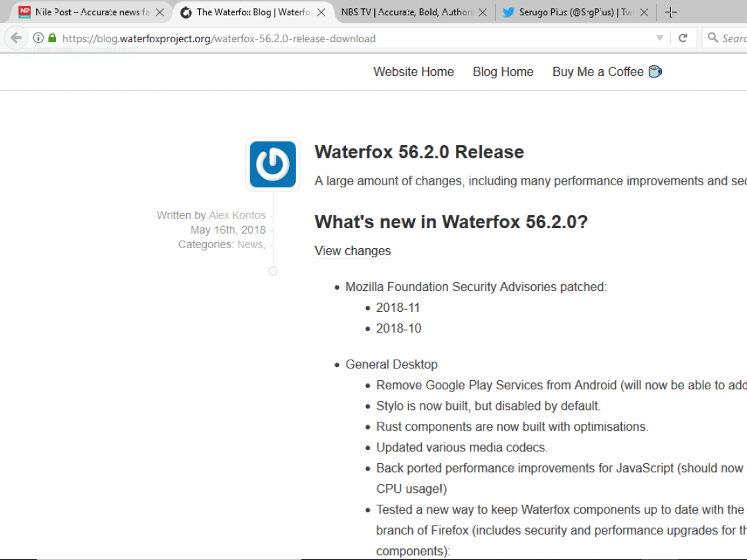Click the browser back arrow button
This screenshot has width=747, height=560.
click(16, 38)
